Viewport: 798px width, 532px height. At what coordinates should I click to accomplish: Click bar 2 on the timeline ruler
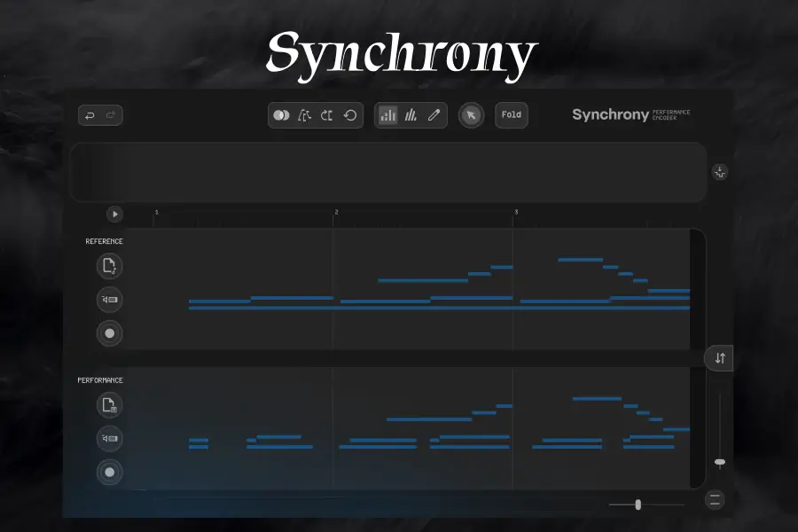[x=335, y=213]
